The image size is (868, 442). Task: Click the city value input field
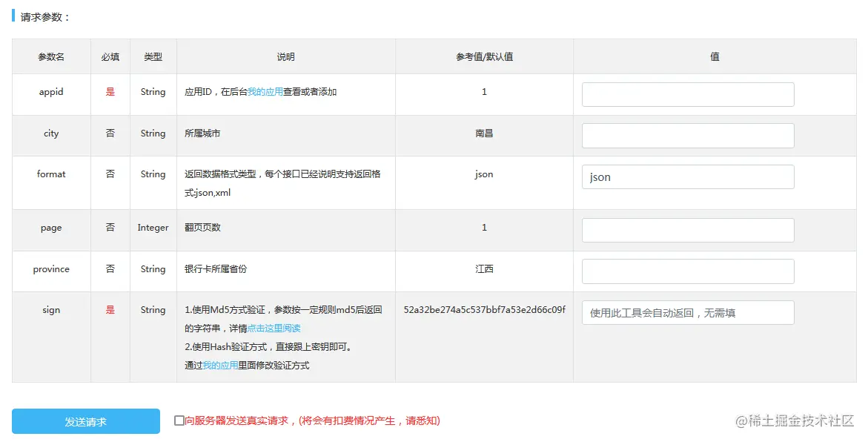tap(688, 136)
